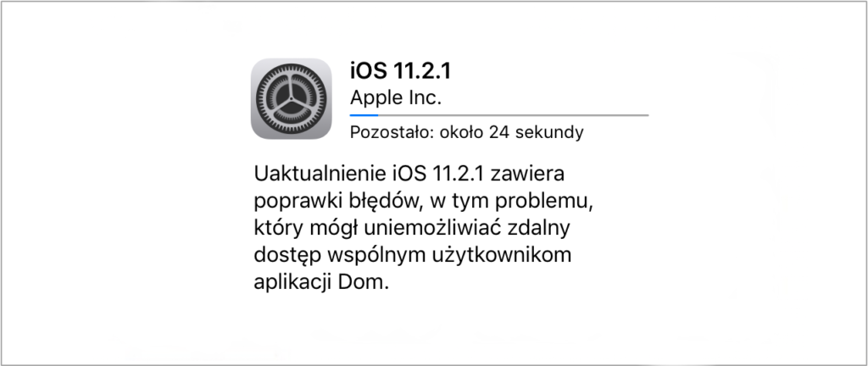Click the "24 sekundy" remaining time value
Image resolution: width=868 pixels, height=366 pixels.
[x=537, y=133]
